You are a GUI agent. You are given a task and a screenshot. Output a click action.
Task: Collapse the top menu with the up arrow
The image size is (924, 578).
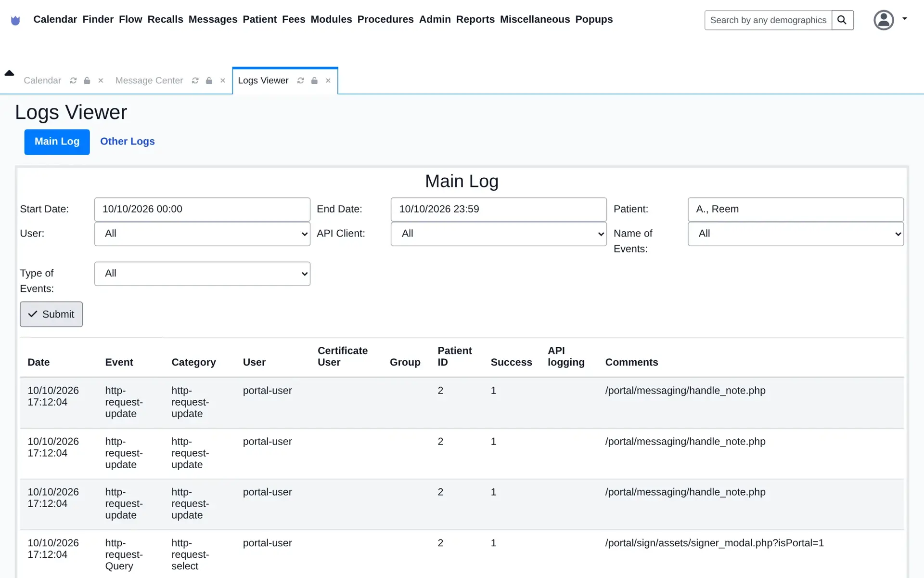point(9,73)
